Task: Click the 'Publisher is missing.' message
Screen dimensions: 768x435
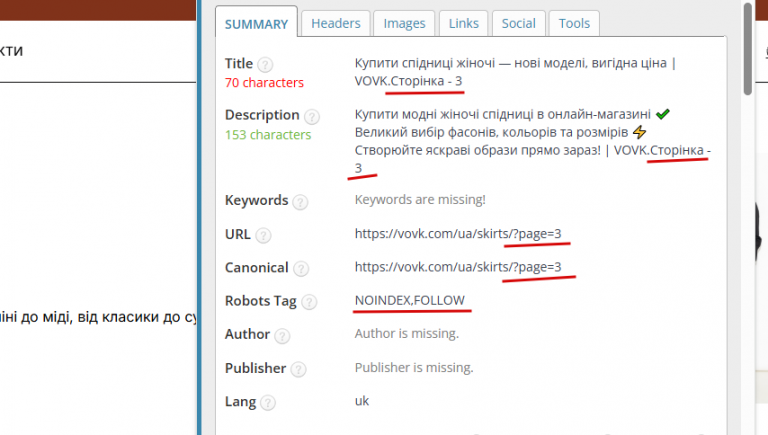Action: [x=414, y=367]
